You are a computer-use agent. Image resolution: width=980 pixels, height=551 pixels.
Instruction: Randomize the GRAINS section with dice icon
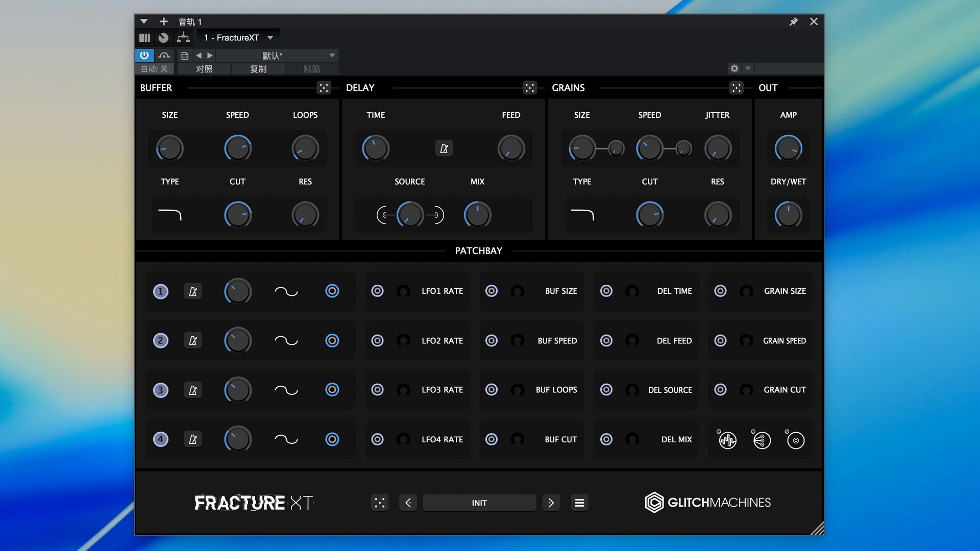coord(736,88)
